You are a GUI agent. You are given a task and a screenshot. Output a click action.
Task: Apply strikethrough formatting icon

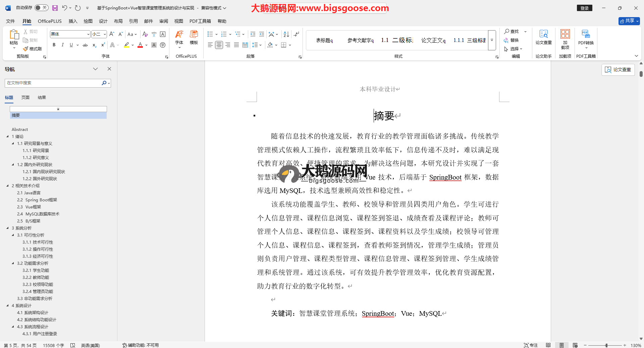point(85,45)
